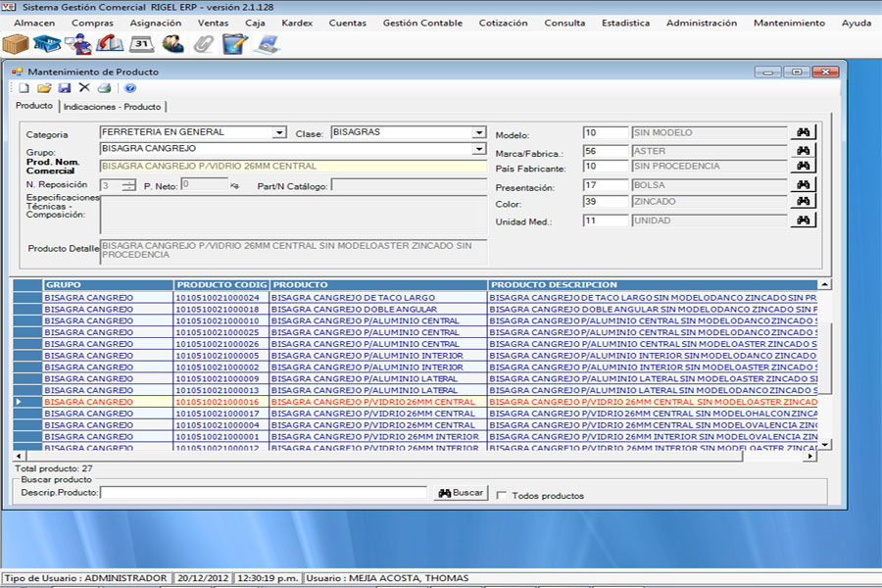Switch to Indicaciones - Producto tab
Viewport: 882px width, 588px height.
coord(112,107)
